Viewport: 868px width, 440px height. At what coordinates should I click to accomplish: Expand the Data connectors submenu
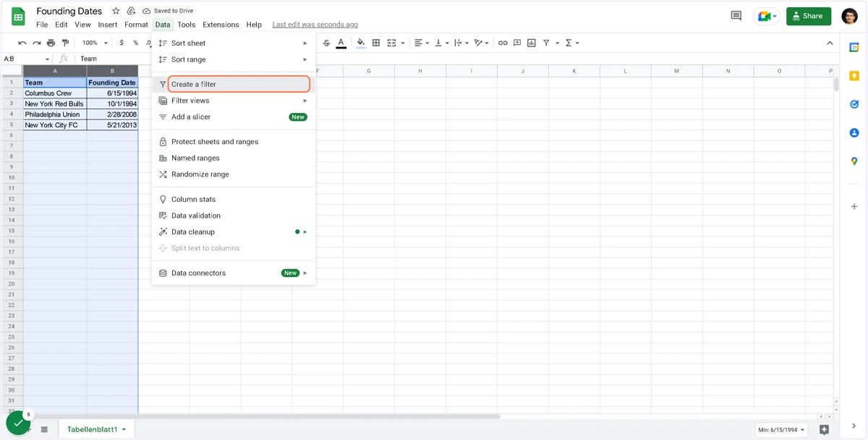point(234,273)
